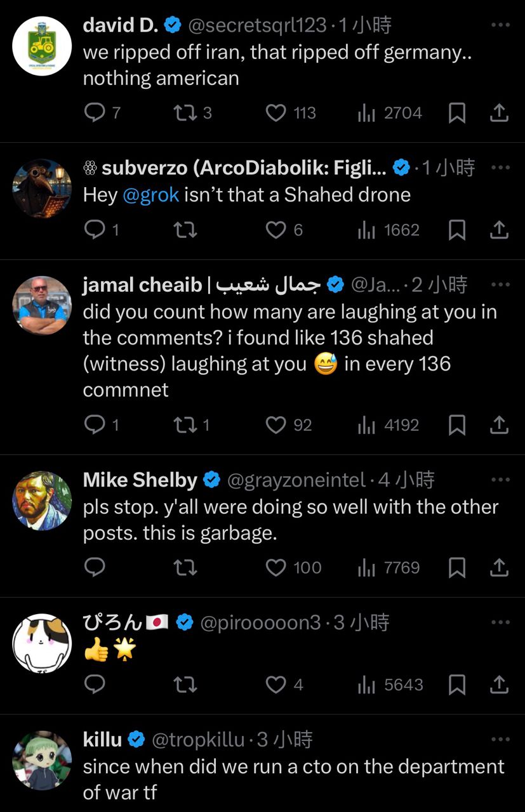525x812 pixels.
Task: Open more options on david D.'s tweet
Action: click(500, 25)
